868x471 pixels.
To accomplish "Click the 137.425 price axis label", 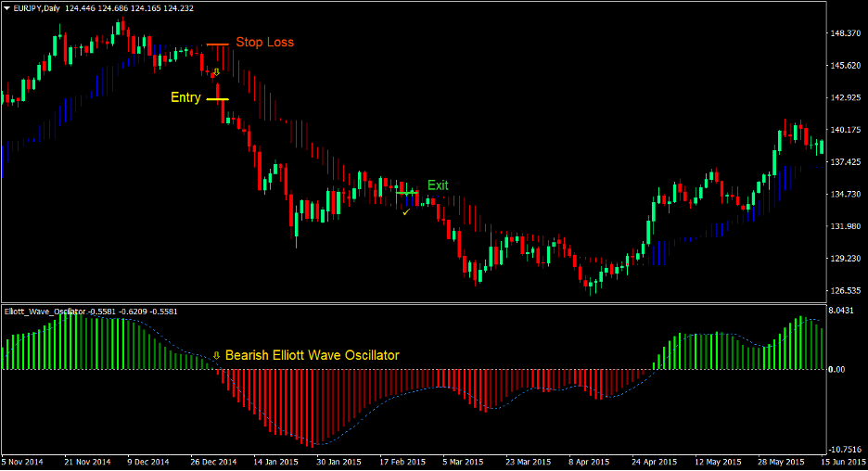I will click(x=846, y=161).
